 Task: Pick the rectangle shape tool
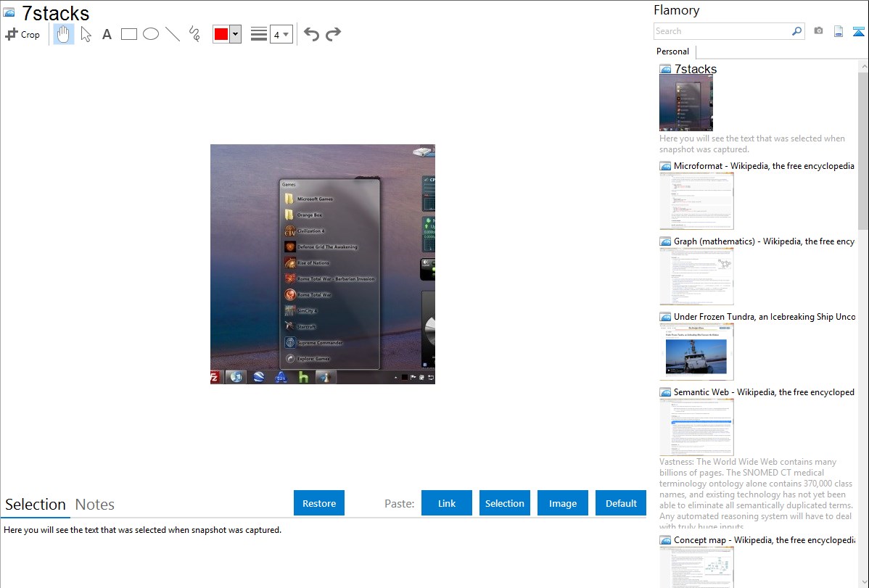click(x=128, y=34)
